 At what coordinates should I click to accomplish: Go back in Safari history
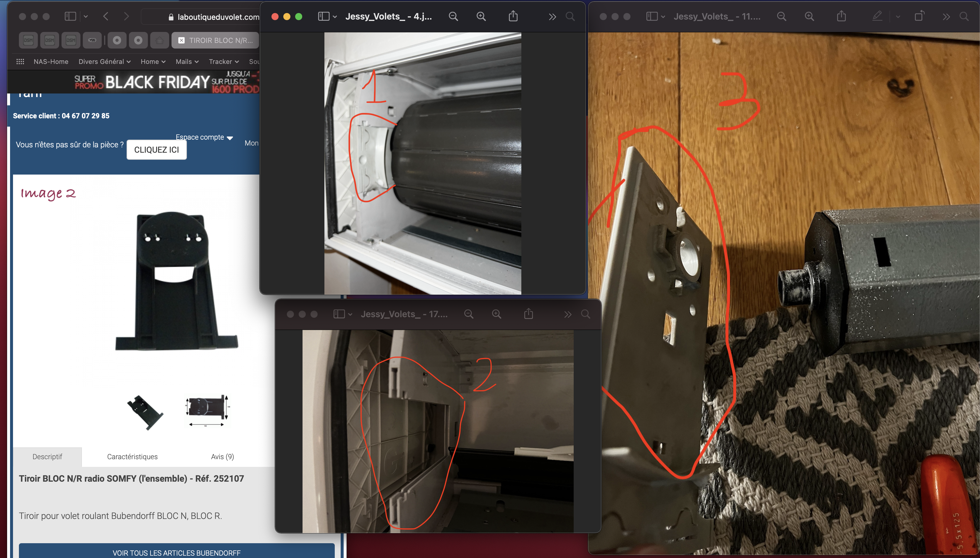coord(106,17)
